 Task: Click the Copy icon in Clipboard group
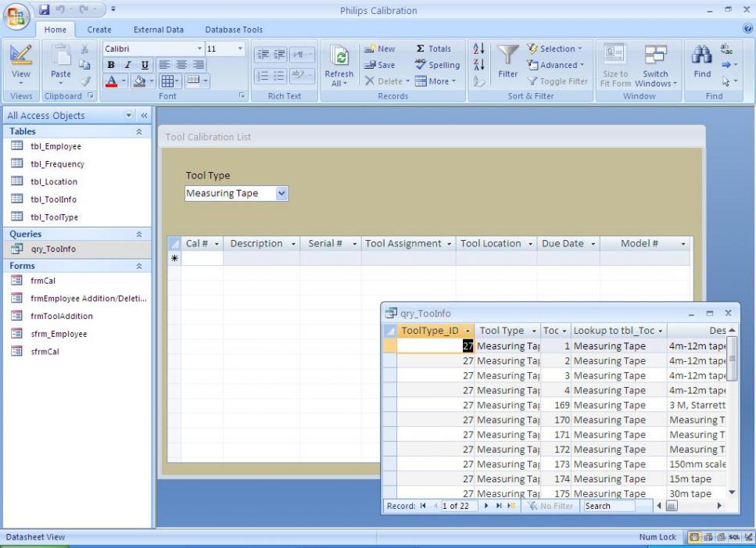tap(85, 65)
